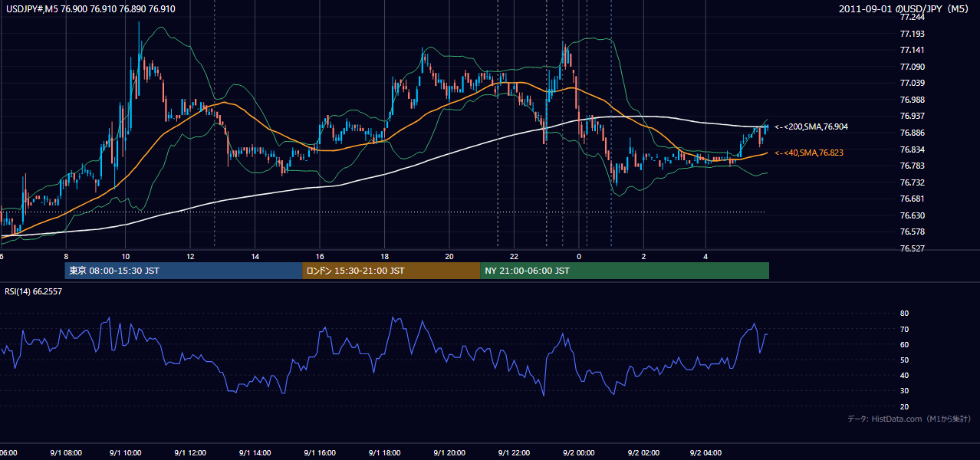
Task: Click price level 76.630 on the axis
Action: point(913,215)
